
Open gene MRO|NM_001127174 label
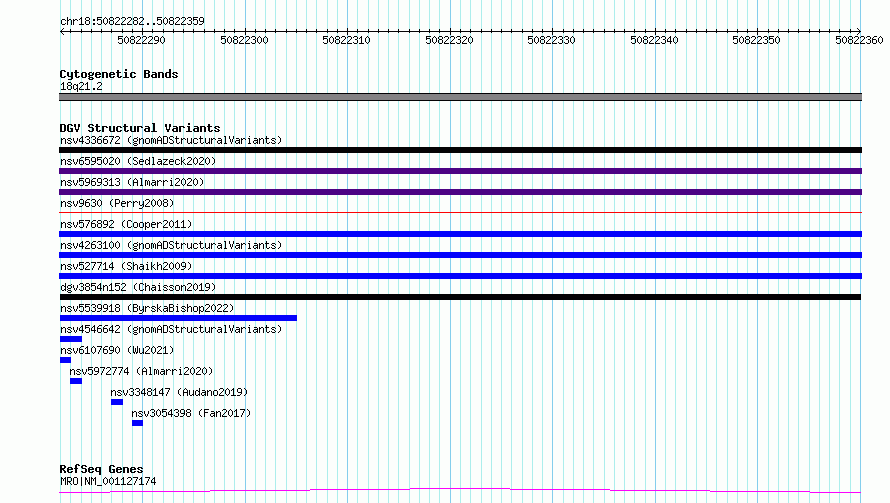(x=108, y=481)
